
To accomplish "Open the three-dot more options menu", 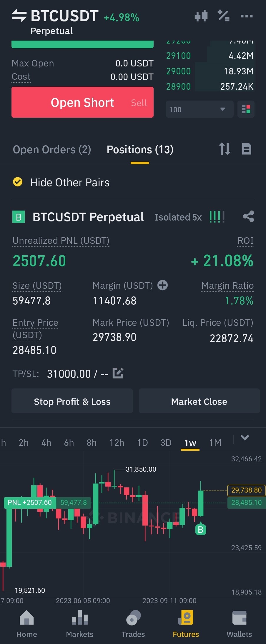I will (247, 16).
